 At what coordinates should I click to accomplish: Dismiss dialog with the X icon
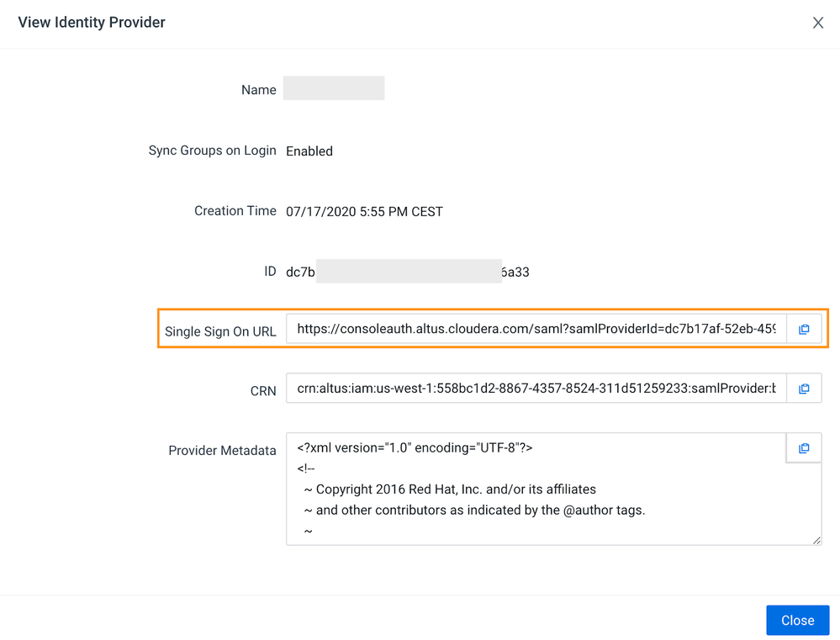point(817,23)
